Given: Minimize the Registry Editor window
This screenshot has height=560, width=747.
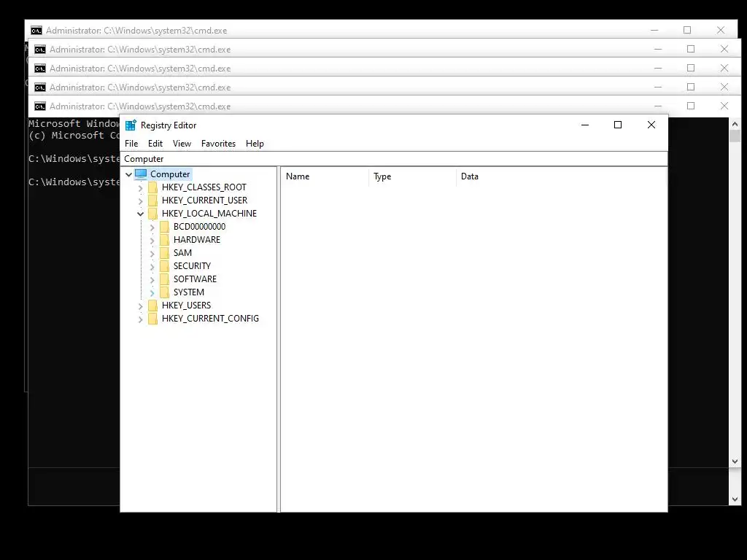Looking at the screenshot, I should (x=585, y=125).
